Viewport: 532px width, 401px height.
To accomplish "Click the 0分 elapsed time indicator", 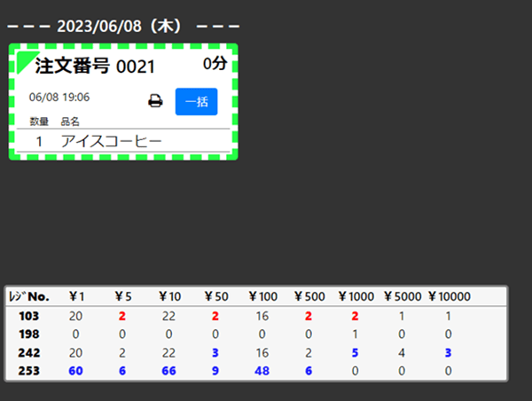I will tap(215, 64).
